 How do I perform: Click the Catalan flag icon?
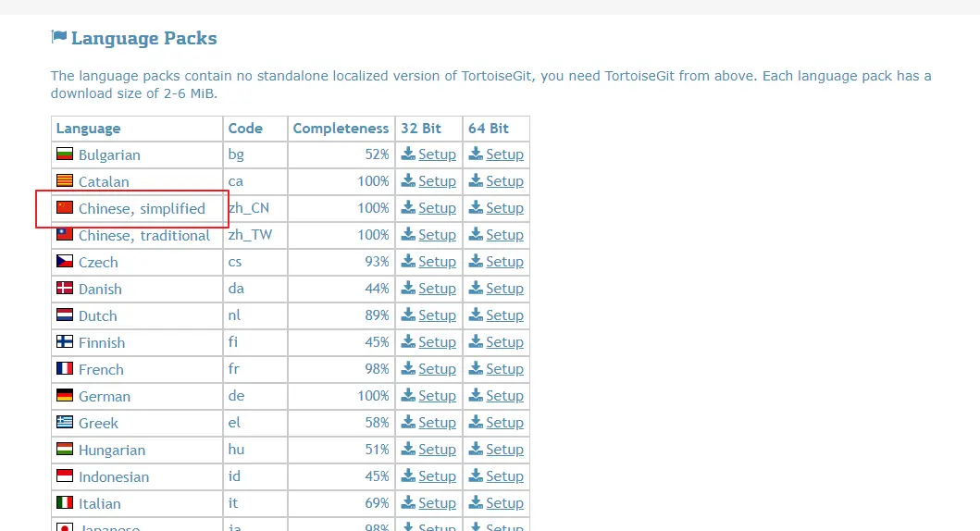click(x=65, y=180)
